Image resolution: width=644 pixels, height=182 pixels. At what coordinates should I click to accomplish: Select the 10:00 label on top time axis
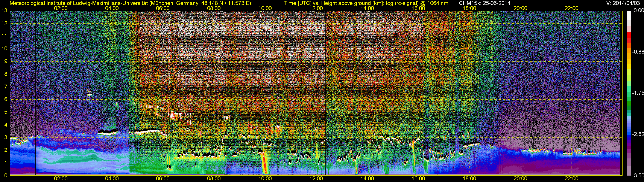tap(265, 8)
